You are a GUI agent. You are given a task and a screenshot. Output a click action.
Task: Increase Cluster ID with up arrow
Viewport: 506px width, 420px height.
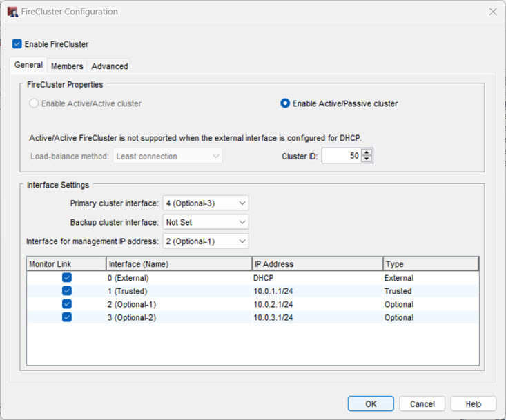[367, 152]
